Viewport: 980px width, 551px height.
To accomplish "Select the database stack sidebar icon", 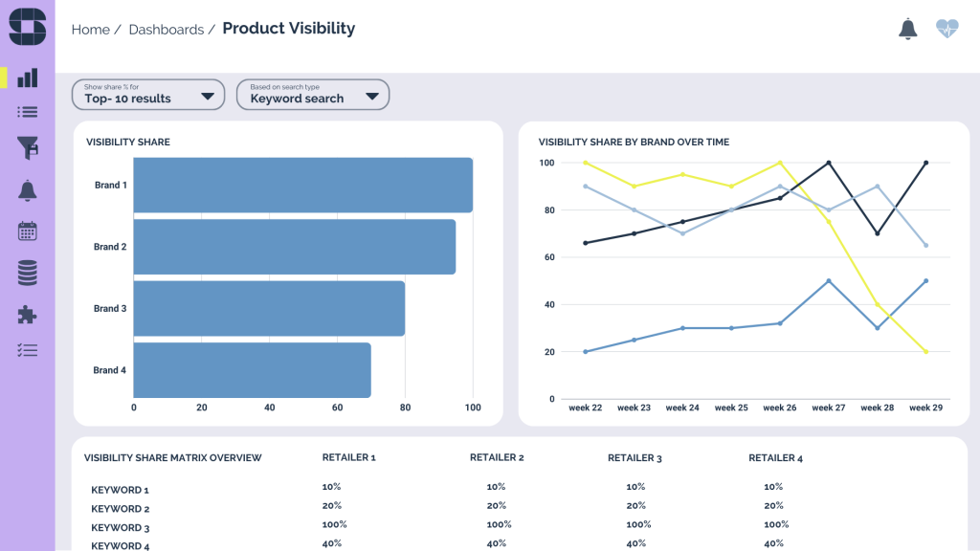I will pos(28,273).
